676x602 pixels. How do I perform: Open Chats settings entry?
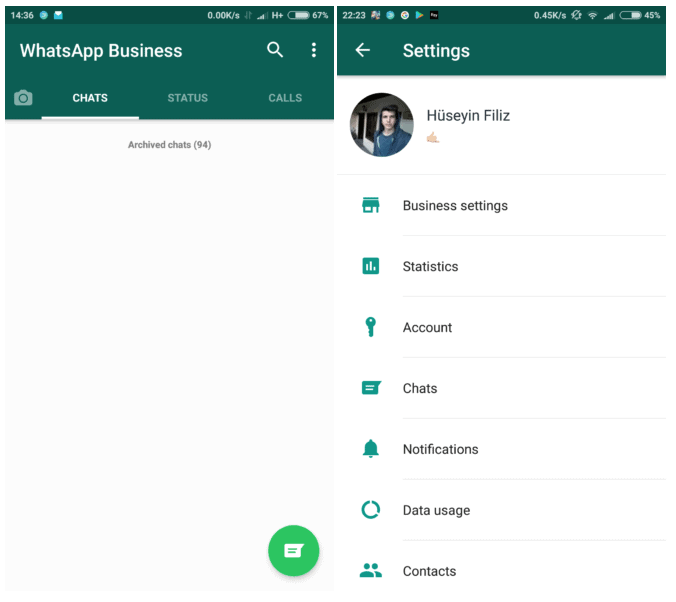click(503, 389)
